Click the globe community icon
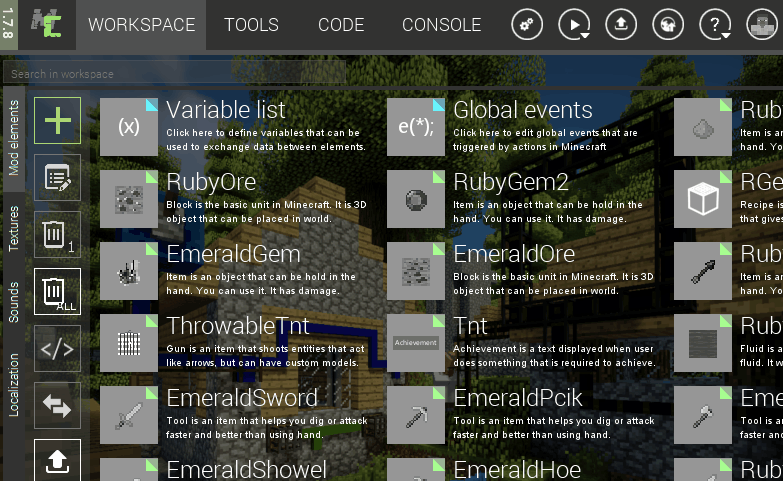Viewport: 783px width, 481px height. click(668, 24)
